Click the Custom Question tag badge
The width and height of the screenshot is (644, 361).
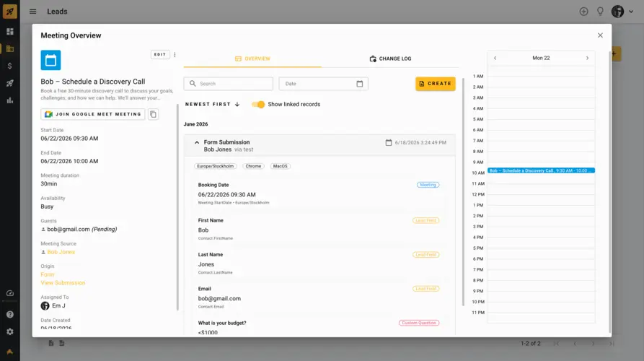[x=419, y=323]
